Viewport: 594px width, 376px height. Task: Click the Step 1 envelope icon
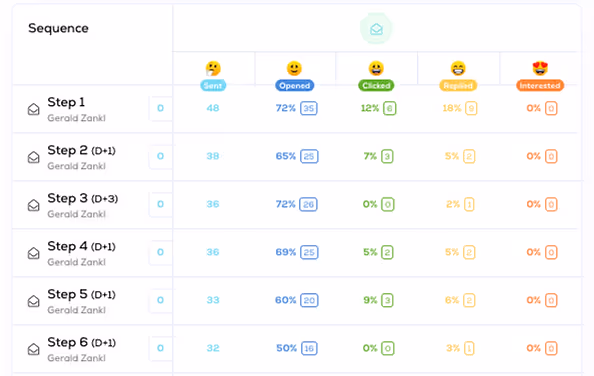[34, 109]
